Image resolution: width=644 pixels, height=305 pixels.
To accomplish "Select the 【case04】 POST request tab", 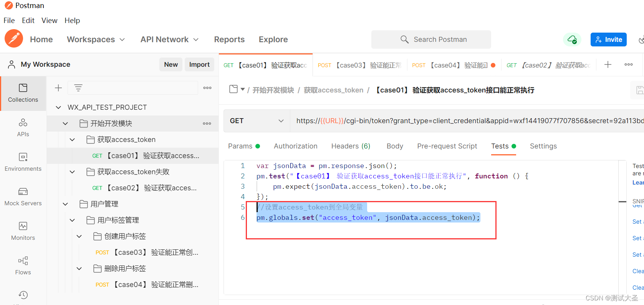I will [x=454, y=65].
